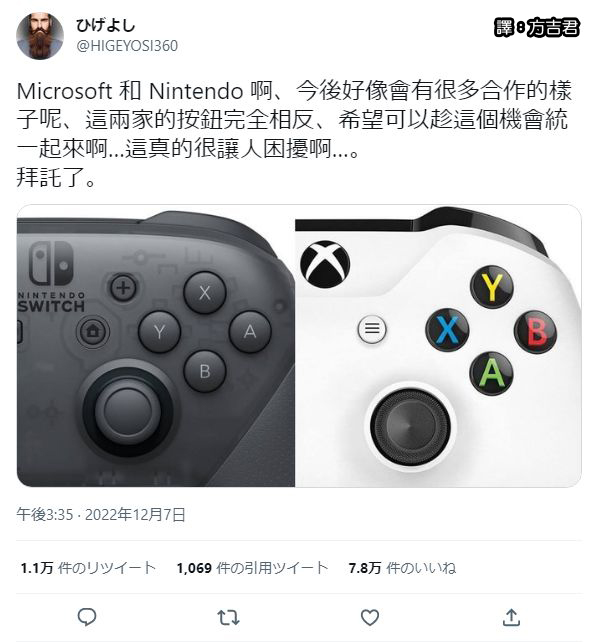
Task: Click the Switch plus button in image
Action: [123, 287]
